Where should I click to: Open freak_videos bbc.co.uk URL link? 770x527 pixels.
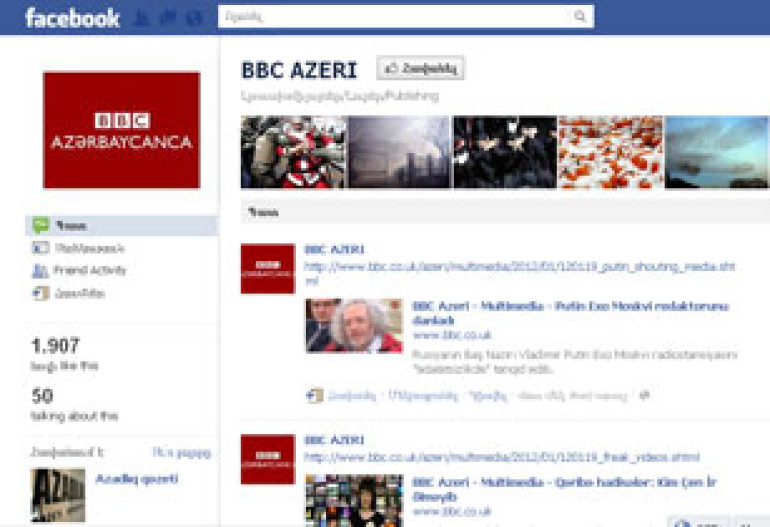[x=501, y=457]
